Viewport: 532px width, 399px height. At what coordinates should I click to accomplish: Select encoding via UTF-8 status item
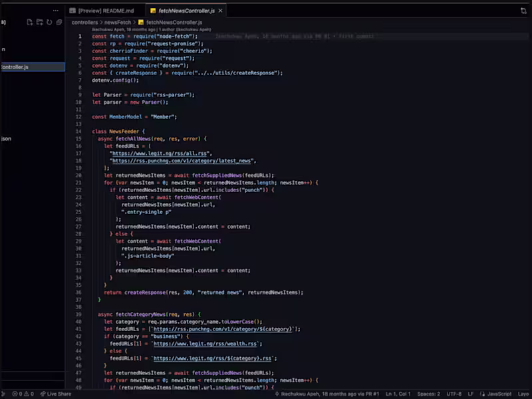tap(454, 394)
